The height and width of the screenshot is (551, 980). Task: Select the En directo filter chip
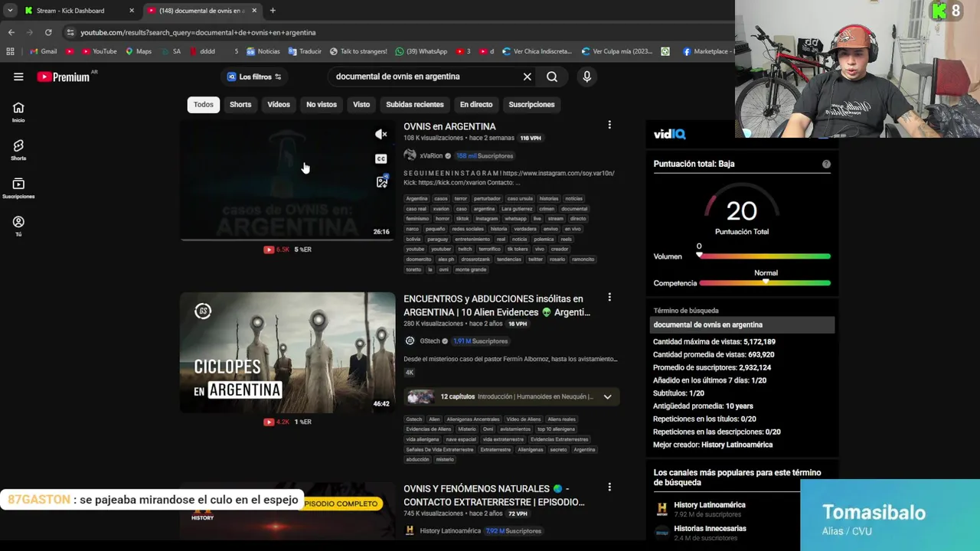point(476,104)
